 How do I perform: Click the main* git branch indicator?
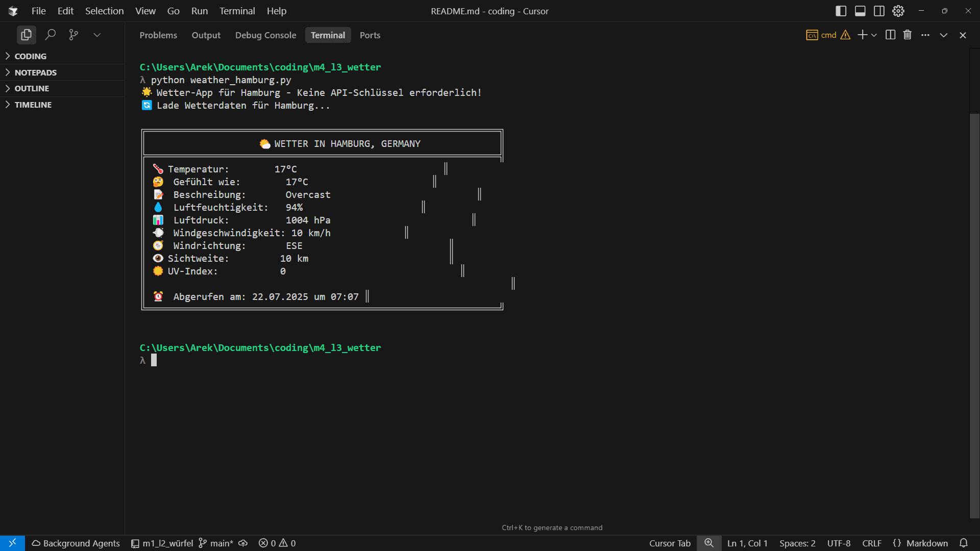click(216, 543)
